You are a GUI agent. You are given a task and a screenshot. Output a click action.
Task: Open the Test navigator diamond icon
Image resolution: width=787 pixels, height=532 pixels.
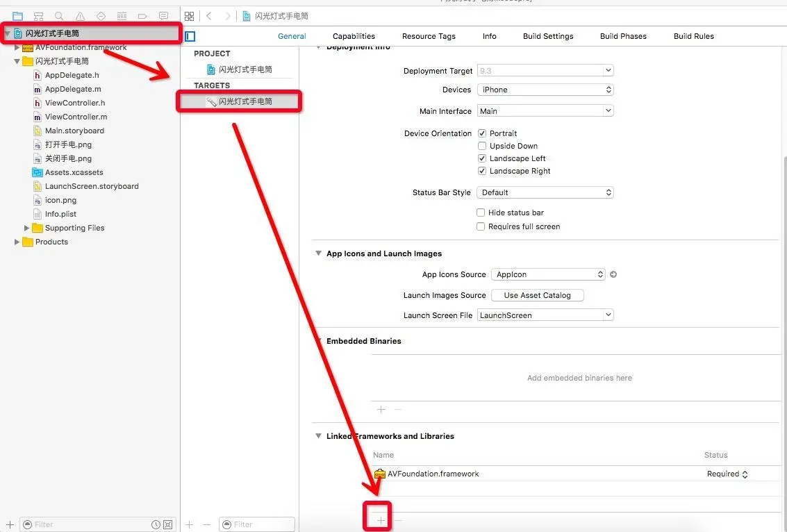[x=101, y=16]
